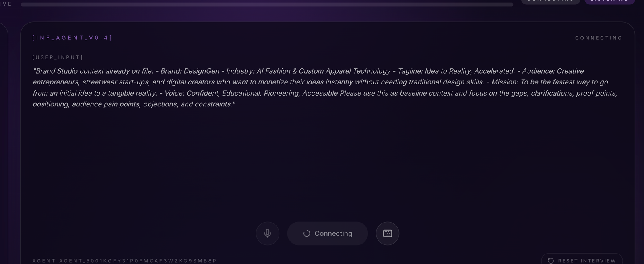
Task: Click the INF_AGENT_V0.4 header label
Action: pyautogui.click(x=72, y=38)
